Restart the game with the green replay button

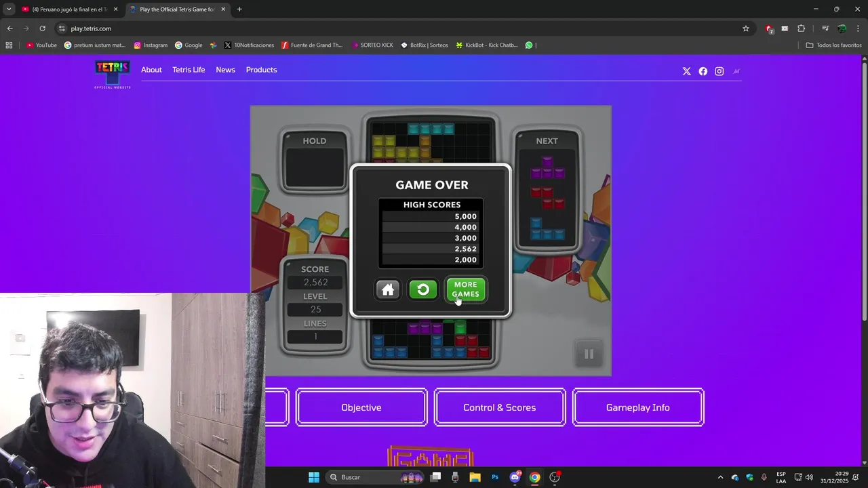[x=423, y=290]
